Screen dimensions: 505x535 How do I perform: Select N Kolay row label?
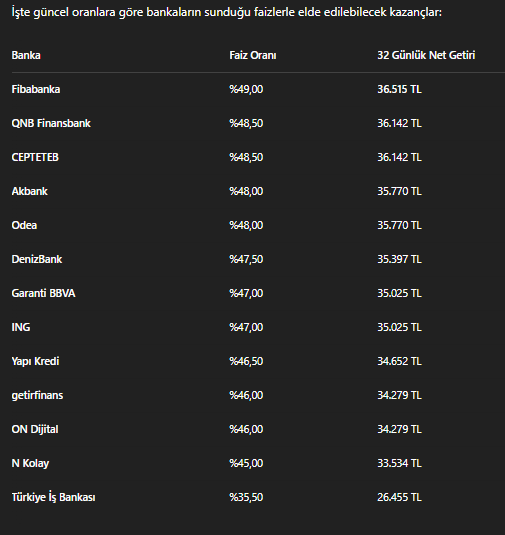pos(30,463)
